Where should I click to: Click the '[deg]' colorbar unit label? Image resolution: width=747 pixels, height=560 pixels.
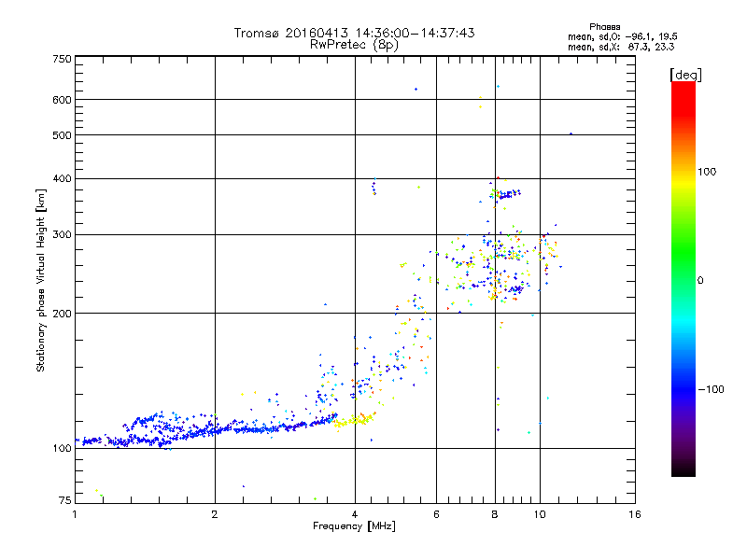685,75
